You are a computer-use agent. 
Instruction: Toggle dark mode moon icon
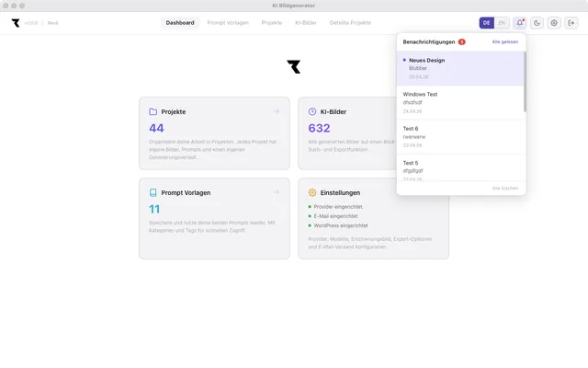point(537,23)
